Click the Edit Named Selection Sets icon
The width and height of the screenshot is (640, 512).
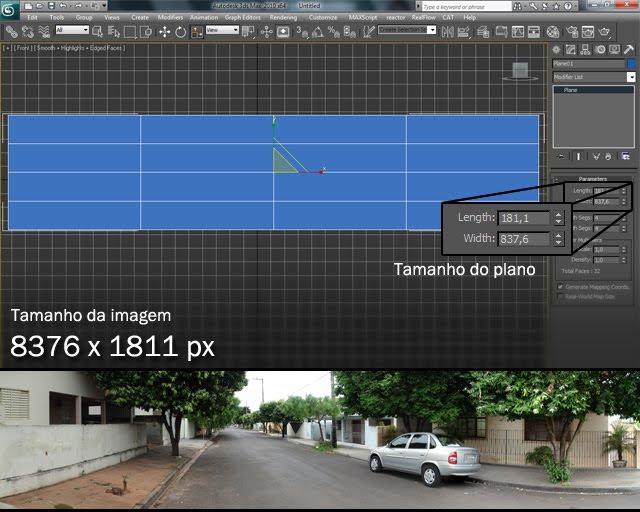click(x=369, y=31)
